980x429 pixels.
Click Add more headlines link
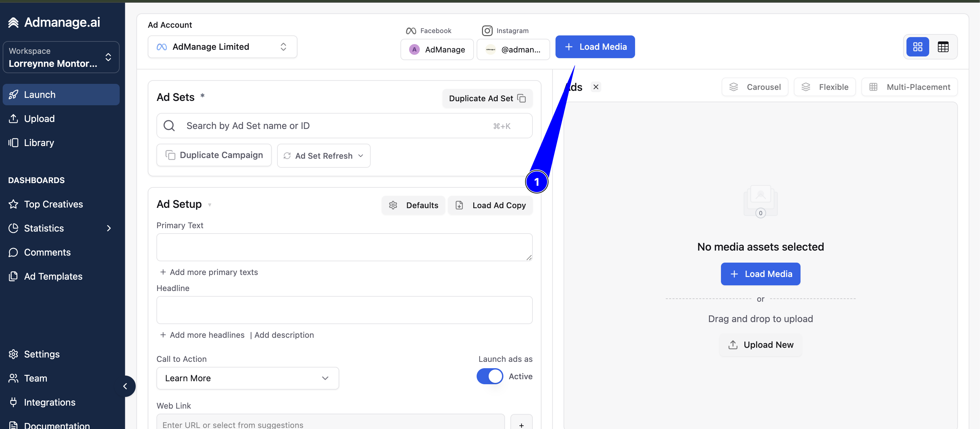point(203,335)
